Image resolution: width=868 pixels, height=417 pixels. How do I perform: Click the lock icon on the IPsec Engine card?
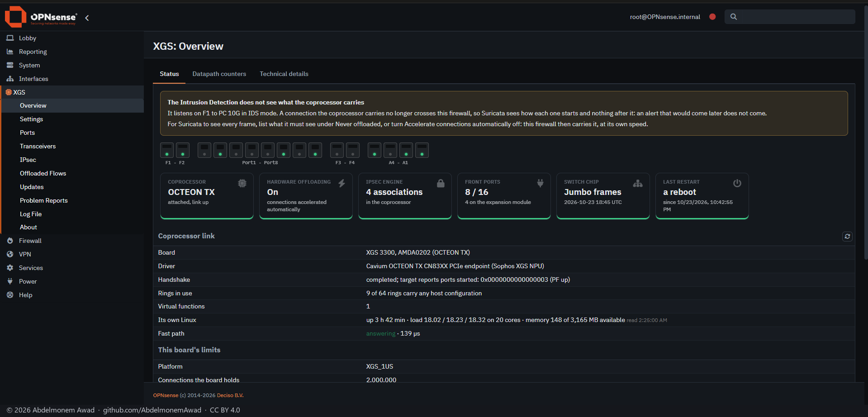click(x=441, y=183)
